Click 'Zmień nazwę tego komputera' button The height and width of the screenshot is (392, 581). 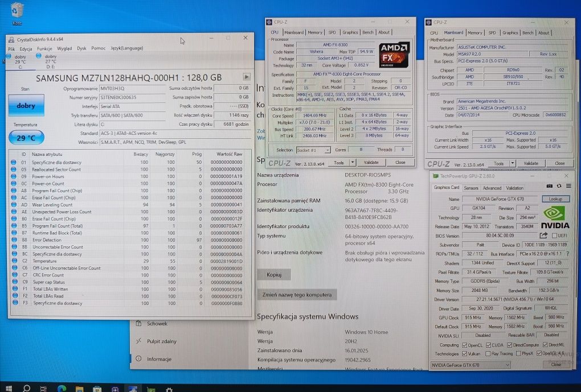297,295
